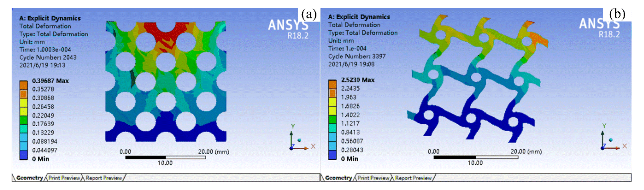
Task: Select the Geometry tab in the right panel
Action: click(x=338, y=178)
